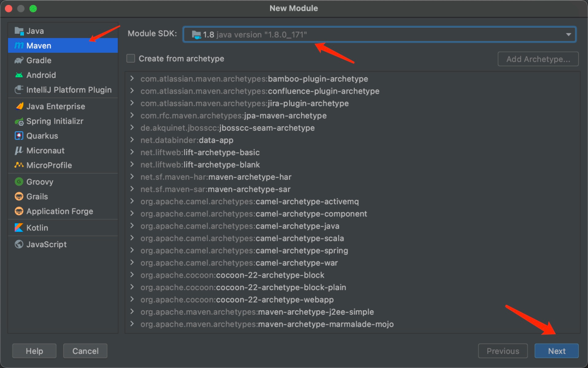The height and width of the screenshot is (368, 588).
Task: Choose Kotlin in the list
Action: 63,228
